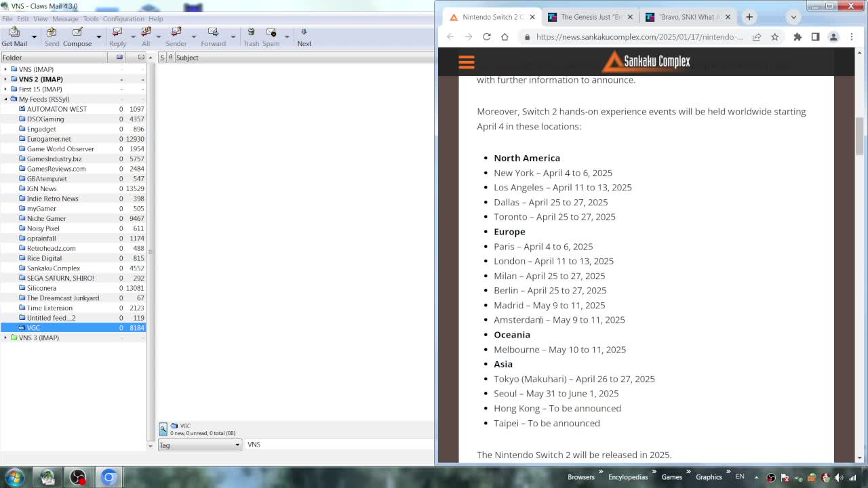
Task: Expand the VNS 3 (IMAP) account
Action: tap(5, 338)
